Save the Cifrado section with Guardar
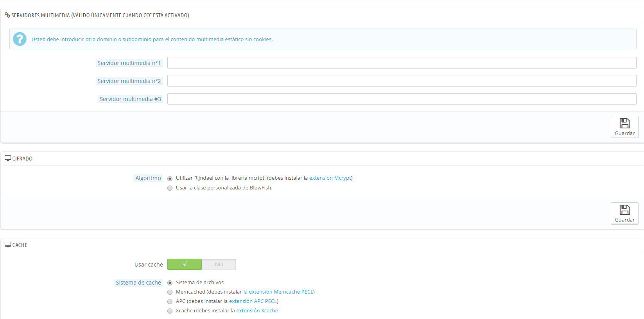Viewport: 644px width, 319px height. coord(624,213)
